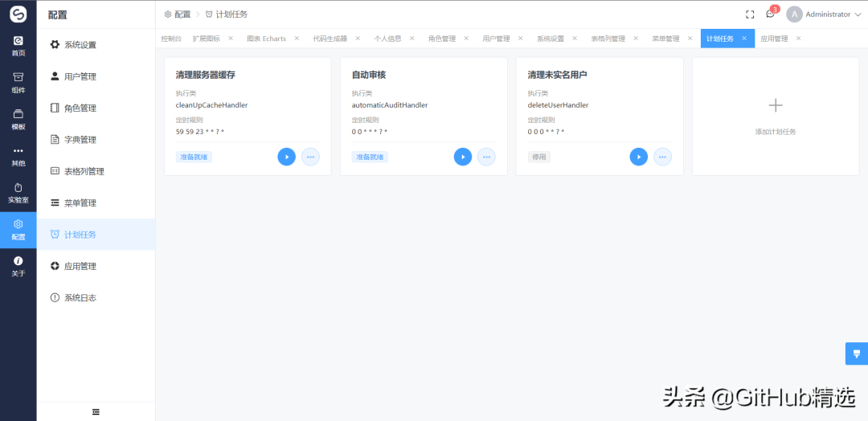Image resolution: width=868 pixels, height=421 pixels.
Task: Open the 关于 about section
Action: (x=18, y=267)
